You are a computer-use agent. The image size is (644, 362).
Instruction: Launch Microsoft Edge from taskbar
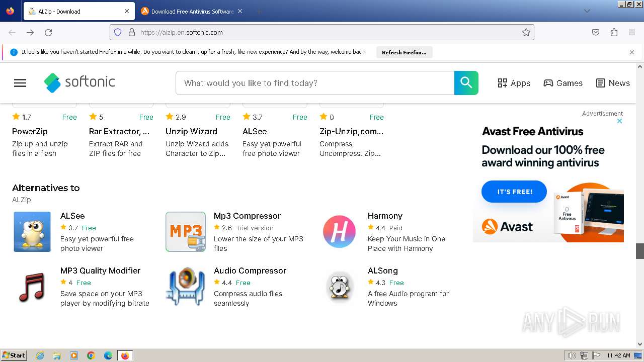coord(108,355)
